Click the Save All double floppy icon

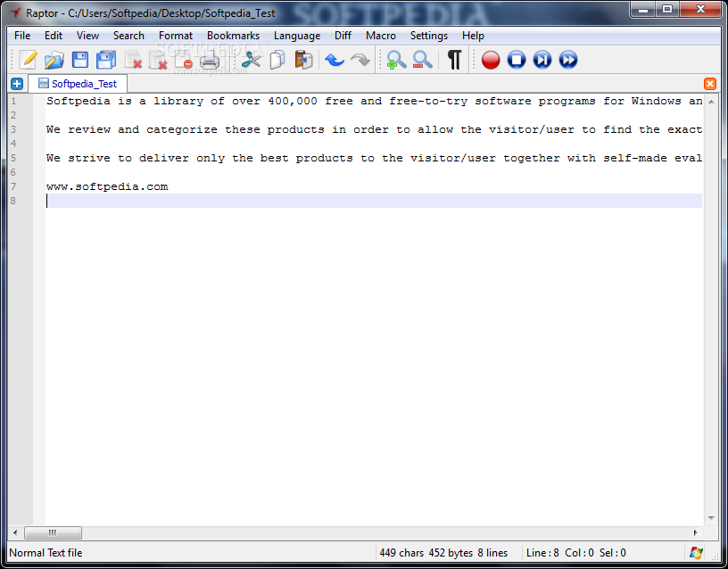(x=106, y=60)
